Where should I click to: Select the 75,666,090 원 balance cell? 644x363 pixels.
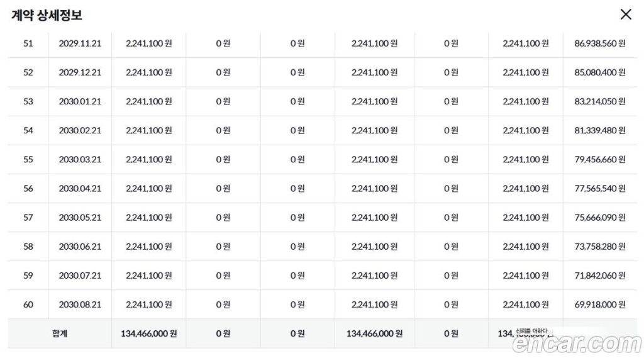click(600, 217)
